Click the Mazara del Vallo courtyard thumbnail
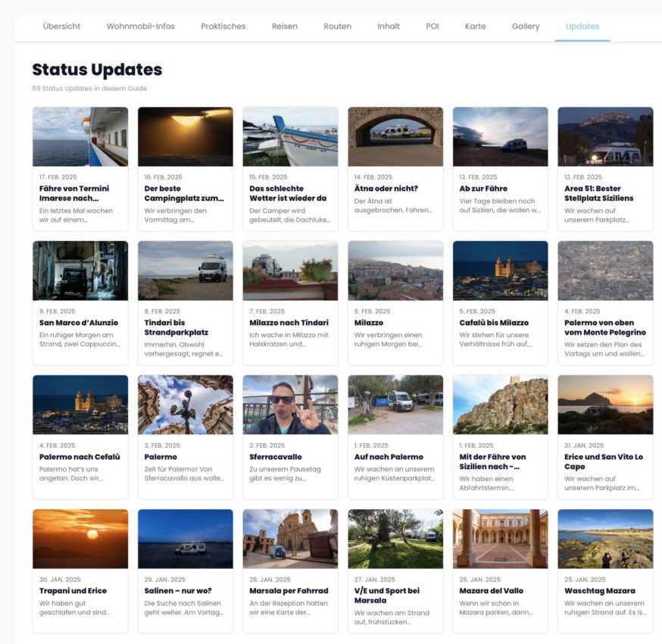The image size is (662, 644). point(500,539)
